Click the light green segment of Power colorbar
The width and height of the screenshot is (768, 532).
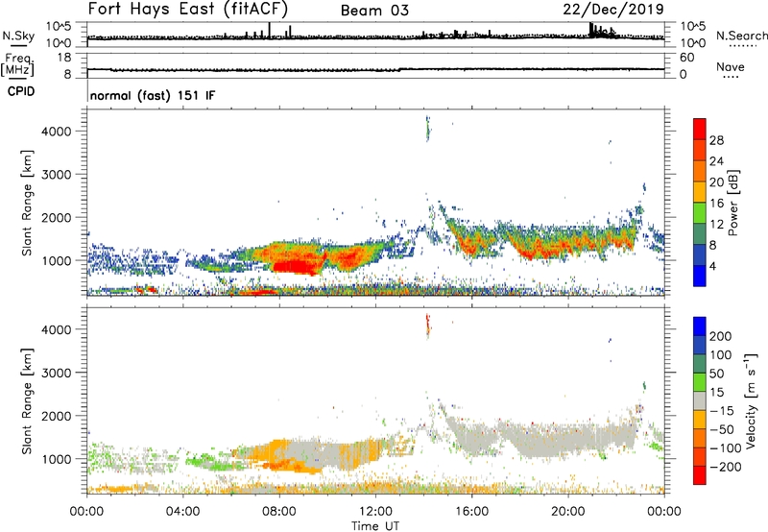tap(700, 213)
